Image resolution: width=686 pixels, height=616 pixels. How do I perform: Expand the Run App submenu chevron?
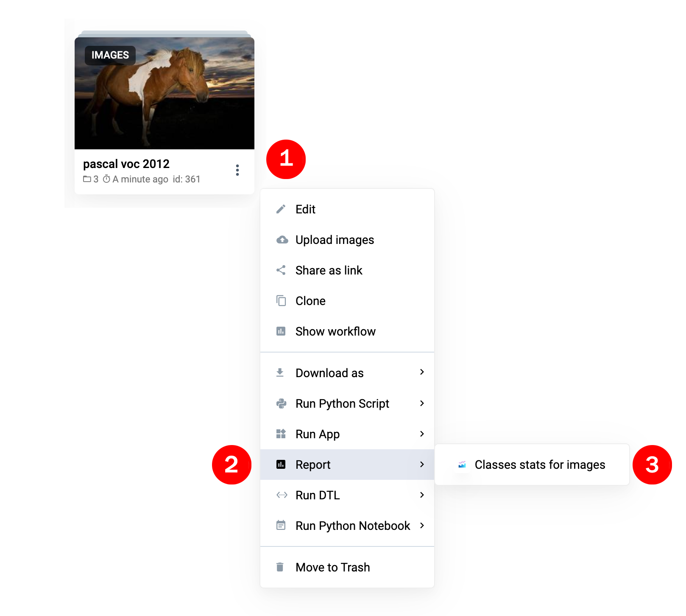point(422,434)
